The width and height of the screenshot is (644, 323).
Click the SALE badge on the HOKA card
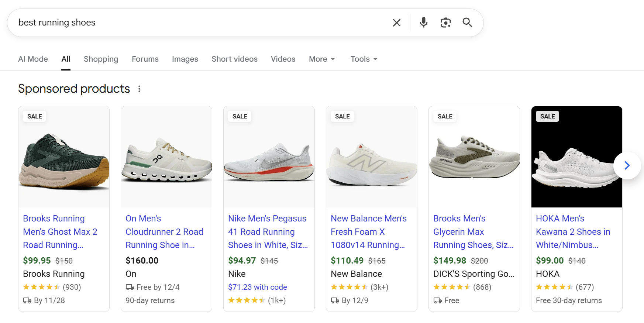click(548, 116)
